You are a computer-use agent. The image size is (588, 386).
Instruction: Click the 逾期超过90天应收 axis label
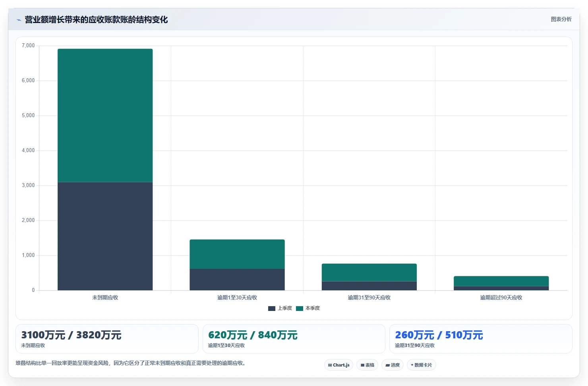[501, 297]
